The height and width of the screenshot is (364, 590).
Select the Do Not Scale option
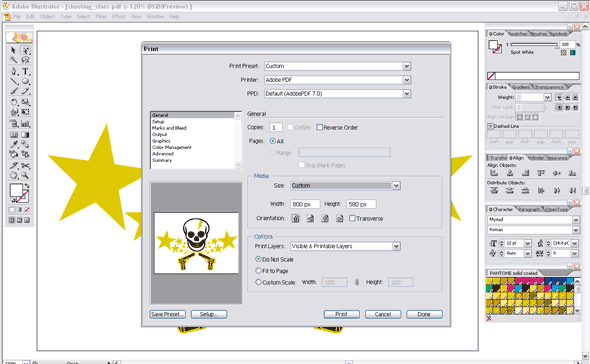(x=258, y=259)
